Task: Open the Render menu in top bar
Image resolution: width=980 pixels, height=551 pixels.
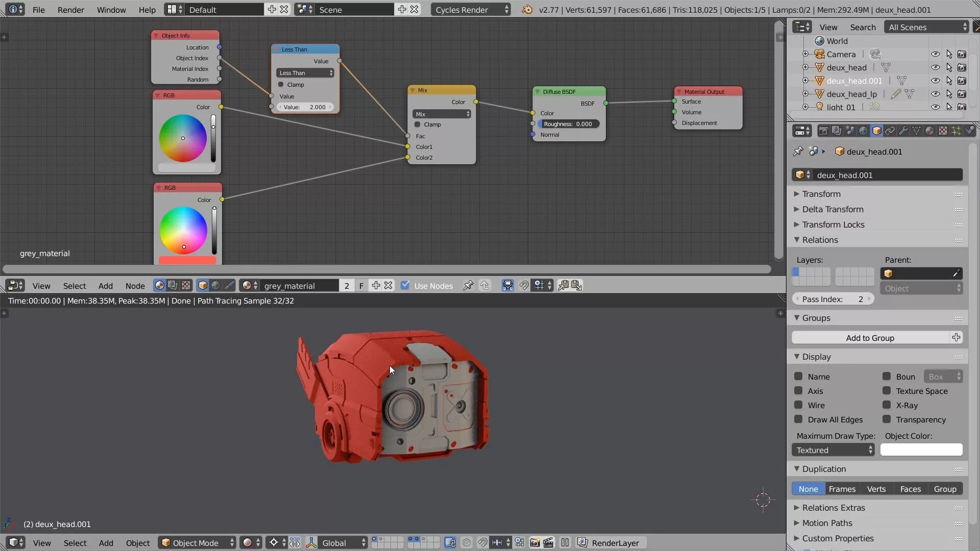Action: pyautogui.click(x=70, y=10)
